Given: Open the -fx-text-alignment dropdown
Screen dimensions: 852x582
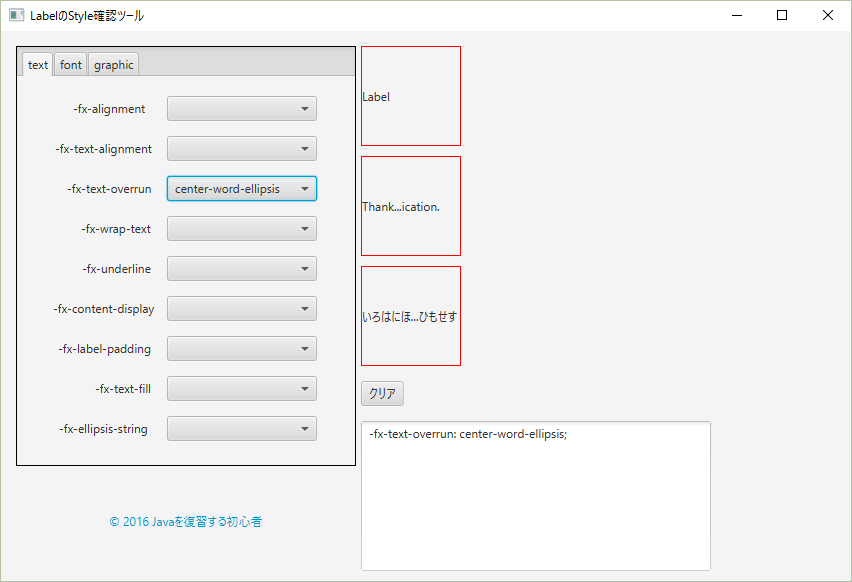Looking at the screenshot, I should [241, 148].
